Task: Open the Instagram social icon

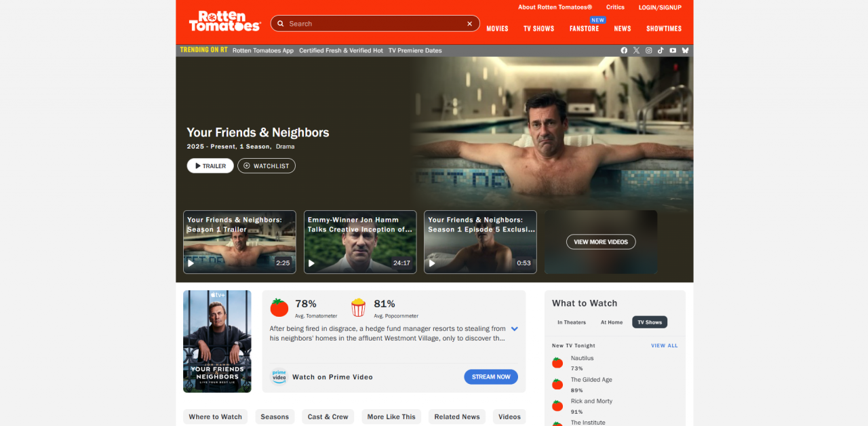Action: coord(648,50)
